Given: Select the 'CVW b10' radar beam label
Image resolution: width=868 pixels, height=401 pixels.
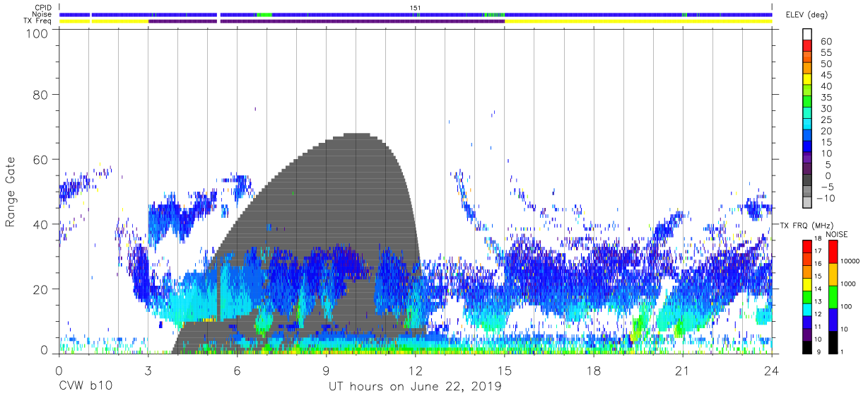Looking at the screenshot, I should [x=85, y=387].
